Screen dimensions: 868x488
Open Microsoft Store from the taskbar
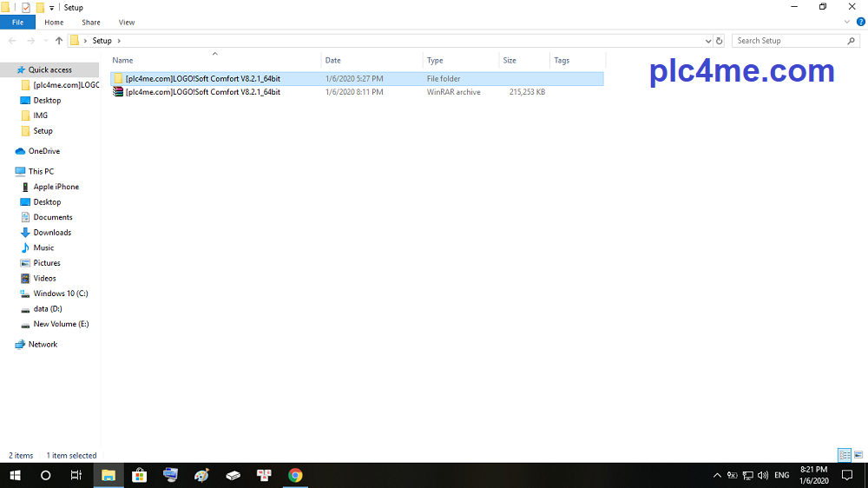coord(139,475)
